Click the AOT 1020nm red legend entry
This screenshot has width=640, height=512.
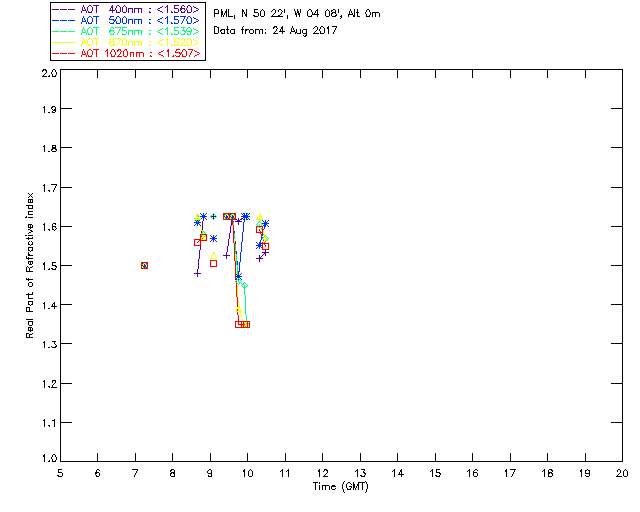click(127, 53)
